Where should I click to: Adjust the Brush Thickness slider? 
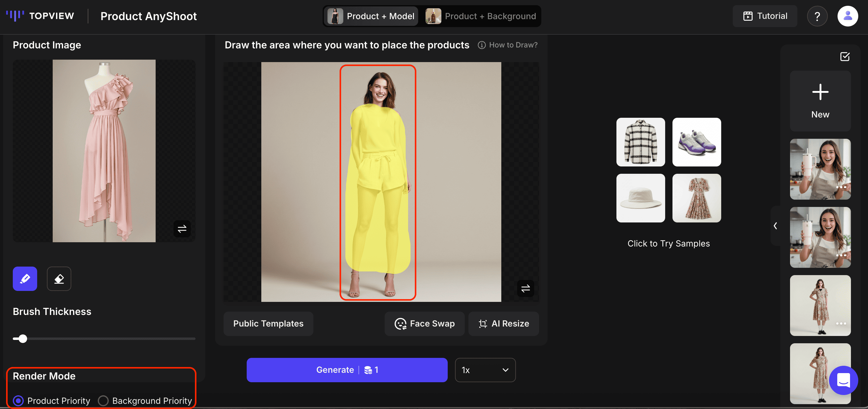pyautogui.click(x=22, y=339)
